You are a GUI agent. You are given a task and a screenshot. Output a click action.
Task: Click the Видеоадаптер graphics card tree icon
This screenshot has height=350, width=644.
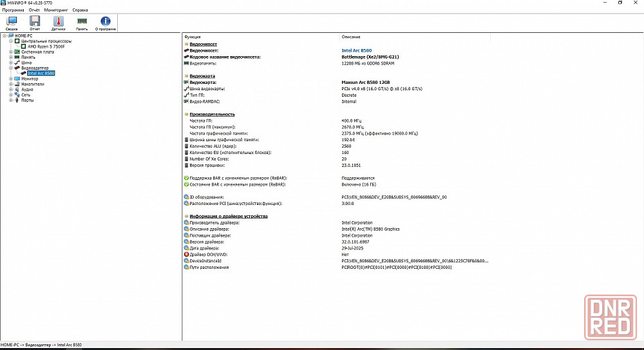[x=17, y=68]
